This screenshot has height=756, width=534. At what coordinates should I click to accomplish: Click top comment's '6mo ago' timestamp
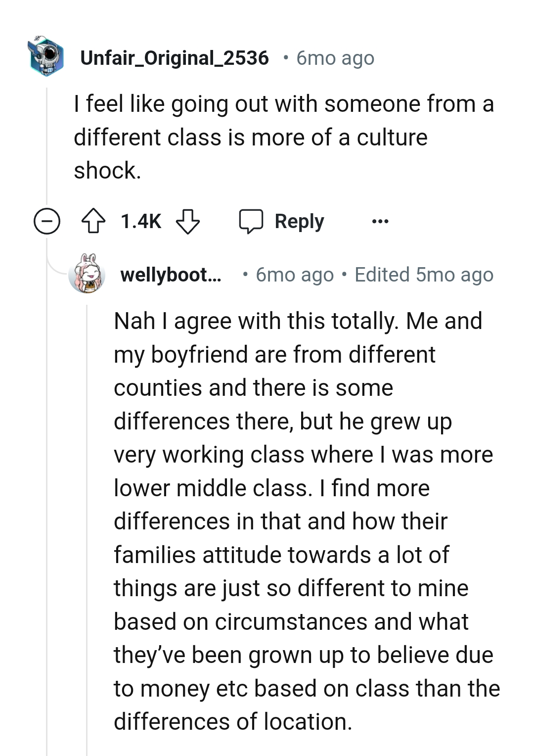point(335,58)
